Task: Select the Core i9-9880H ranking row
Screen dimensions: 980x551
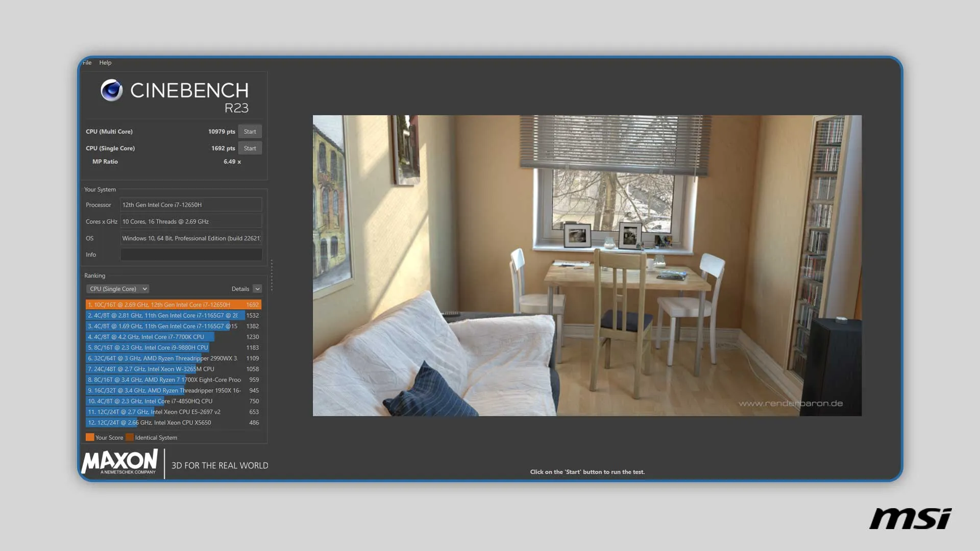Action: pos(174,347)
